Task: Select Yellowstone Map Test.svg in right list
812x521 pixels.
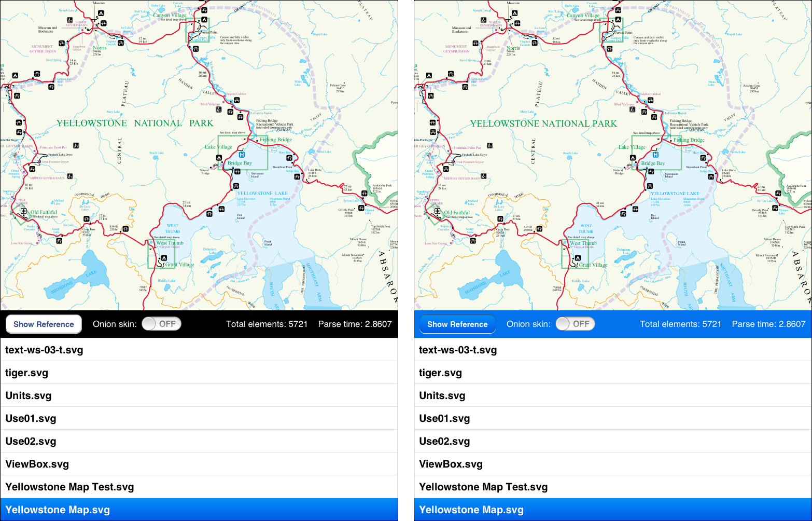Action: 613,487
